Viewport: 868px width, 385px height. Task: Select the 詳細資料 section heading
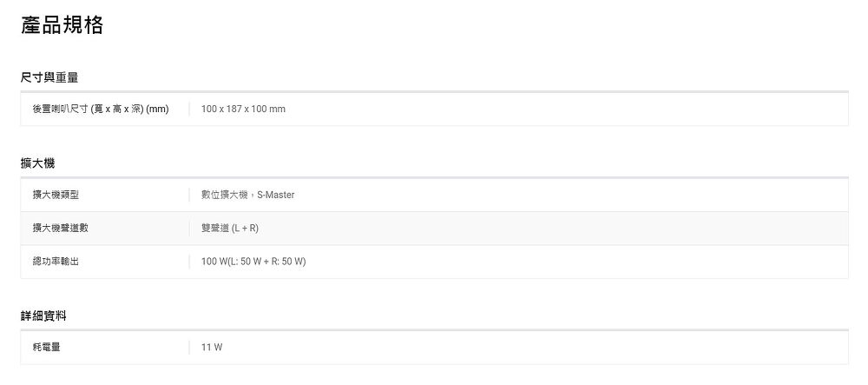point(43,316)
